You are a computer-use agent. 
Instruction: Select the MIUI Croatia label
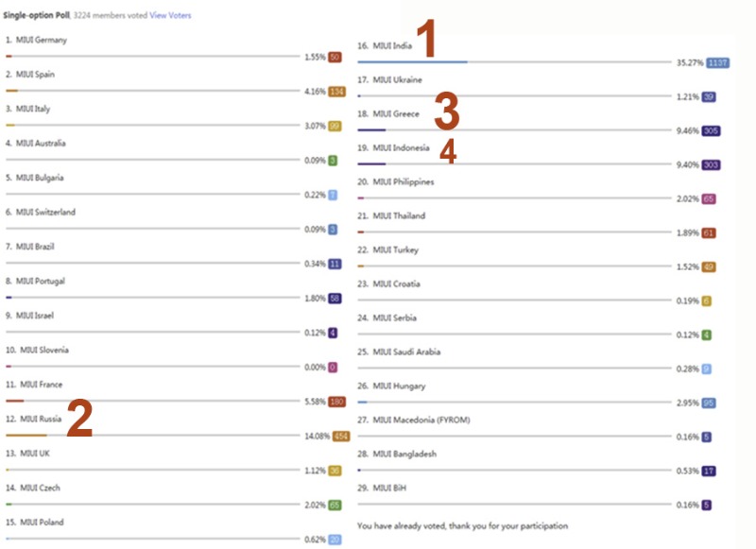click(396, 283)
